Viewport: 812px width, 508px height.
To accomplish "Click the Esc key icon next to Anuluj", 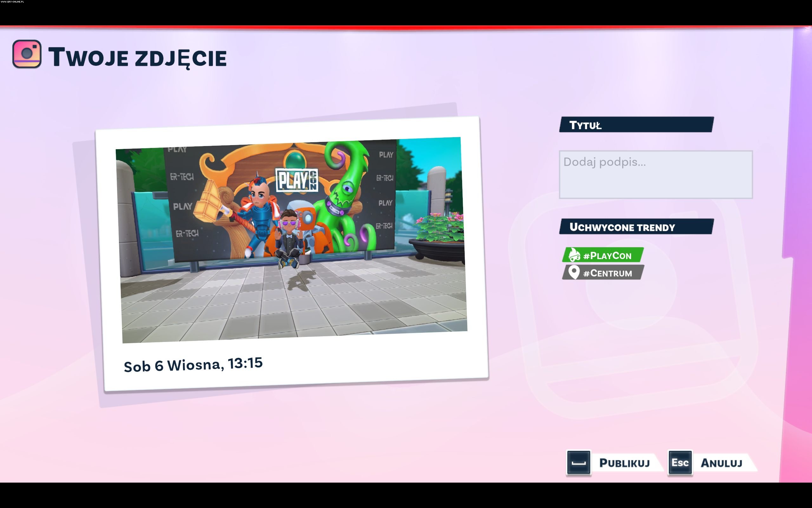I will click(680, 463).
